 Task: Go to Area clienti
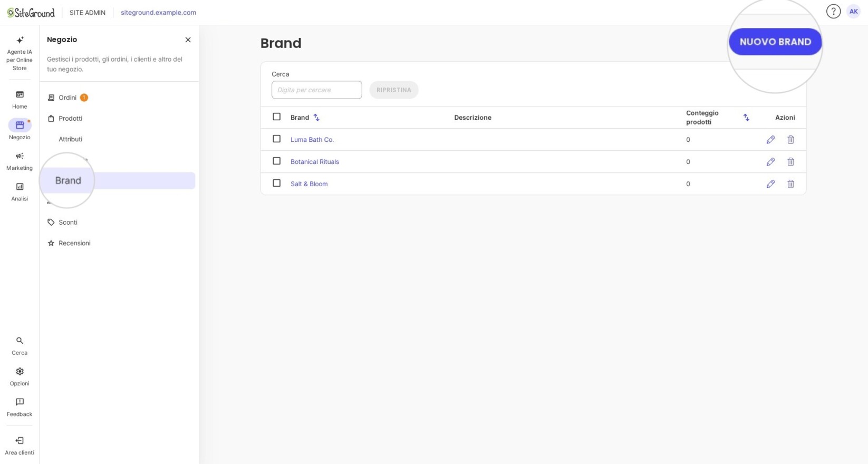pos(20,446)
